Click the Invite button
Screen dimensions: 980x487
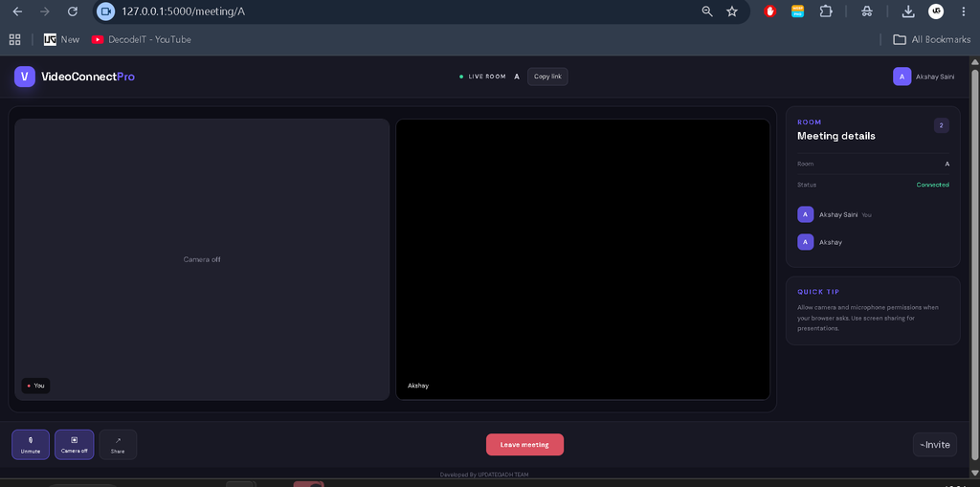tap(934, 445)
